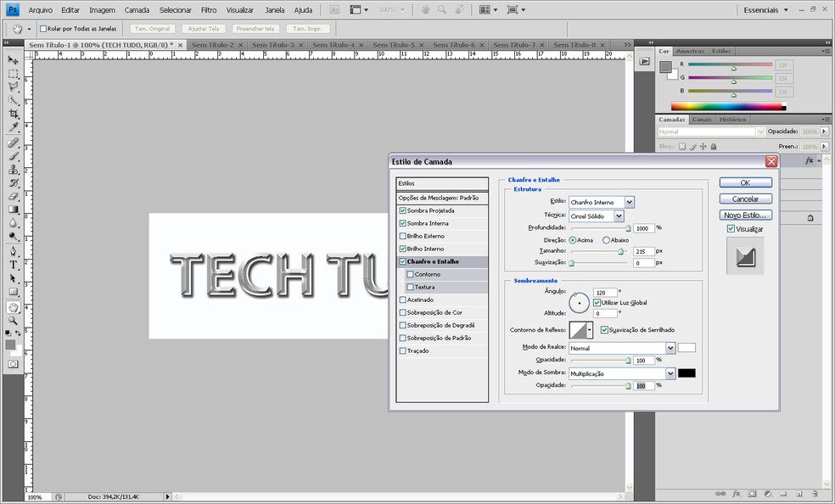Click OK in Estilo de Camada dialog
The width and height of the screenshot is (835, 504).
tap(745, 182)
